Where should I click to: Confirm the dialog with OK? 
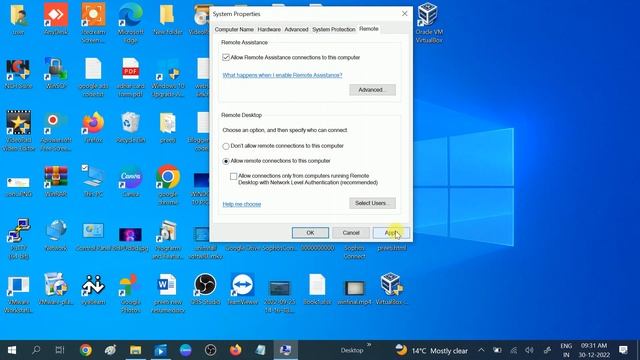(310, 233)
